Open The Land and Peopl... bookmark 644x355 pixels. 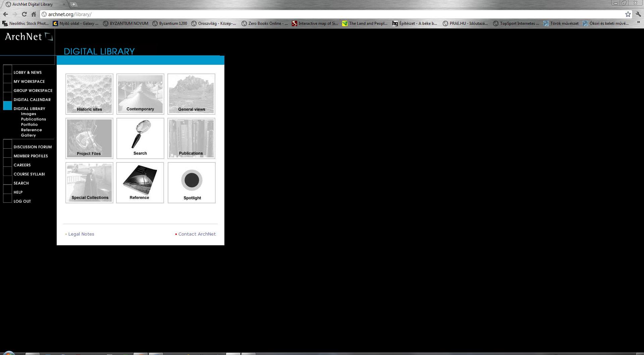click(x=365, y=23)
